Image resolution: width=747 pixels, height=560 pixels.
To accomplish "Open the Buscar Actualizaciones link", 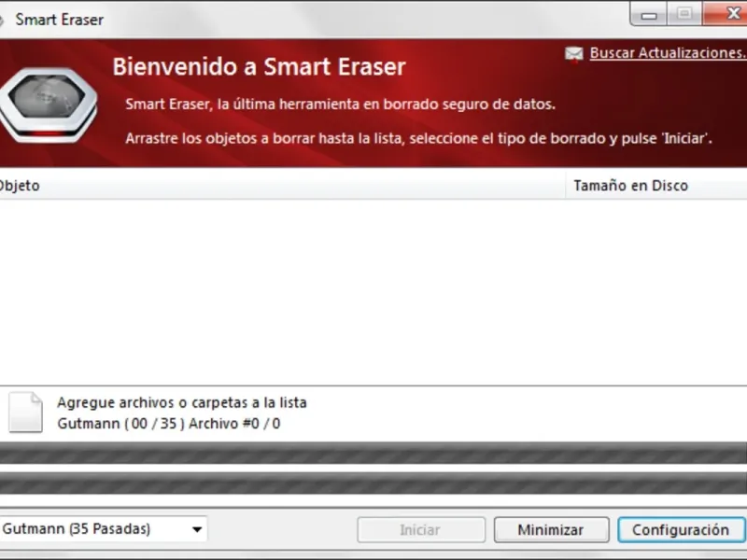I will pos(668,53).
